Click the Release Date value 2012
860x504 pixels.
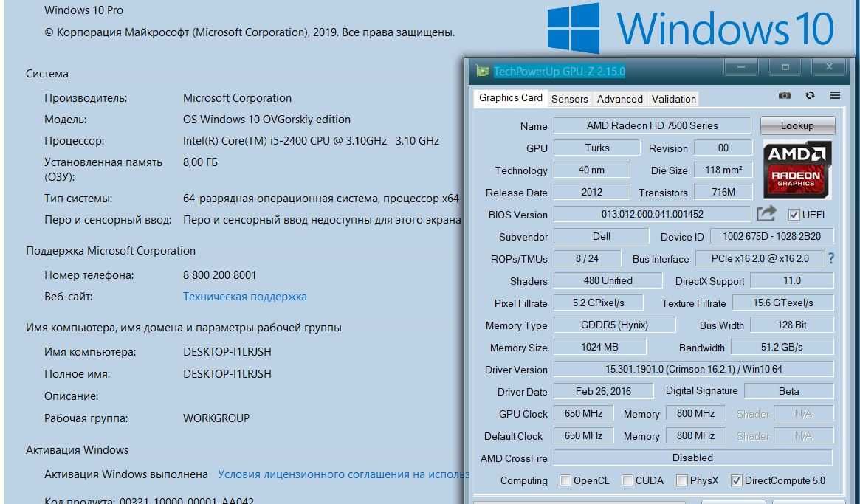tap(591, 192)
